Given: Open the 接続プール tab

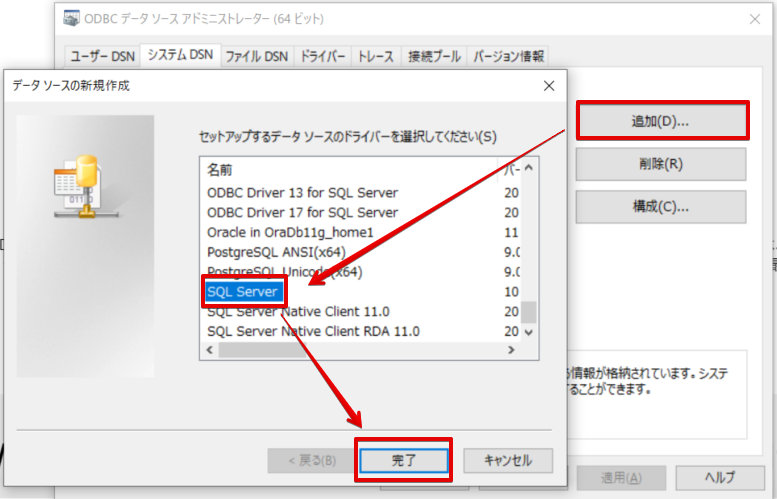Looking at the screenshot, I should (x=434, y=56).
